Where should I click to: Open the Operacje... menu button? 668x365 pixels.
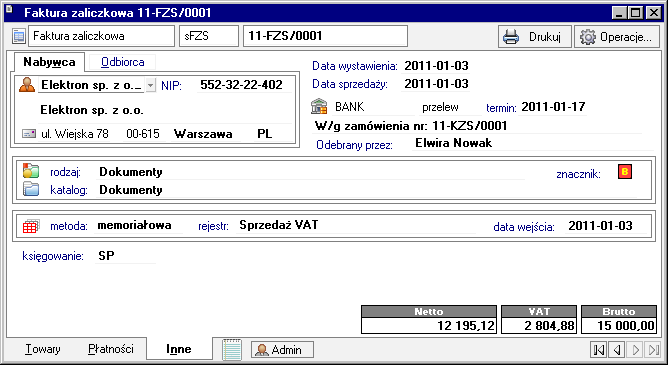617,37
